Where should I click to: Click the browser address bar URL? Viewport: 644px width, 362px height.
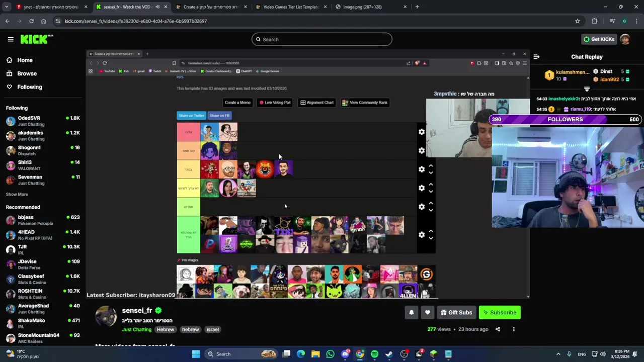(x=135, y=21)
